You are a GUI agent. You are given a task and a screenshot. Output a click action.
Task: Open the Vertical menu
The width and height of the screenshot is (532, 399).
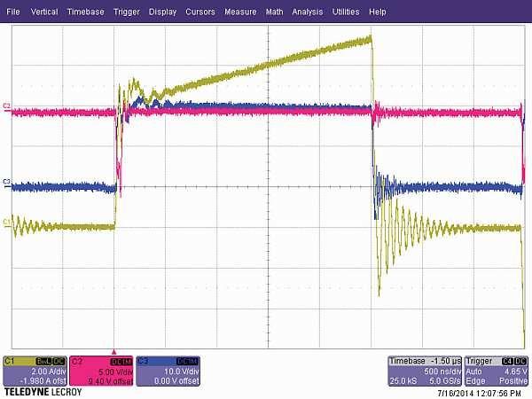(46, 12)
